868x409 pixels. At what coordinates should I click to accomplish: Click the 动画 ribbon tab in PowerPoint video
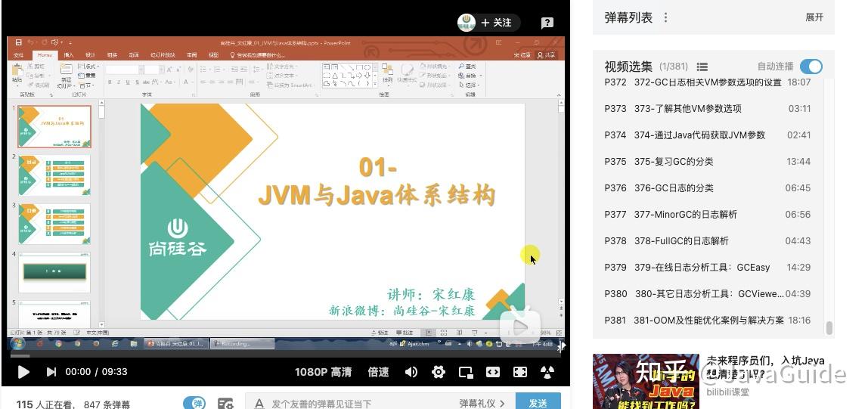pyautogui.click(x=133, y=54)
